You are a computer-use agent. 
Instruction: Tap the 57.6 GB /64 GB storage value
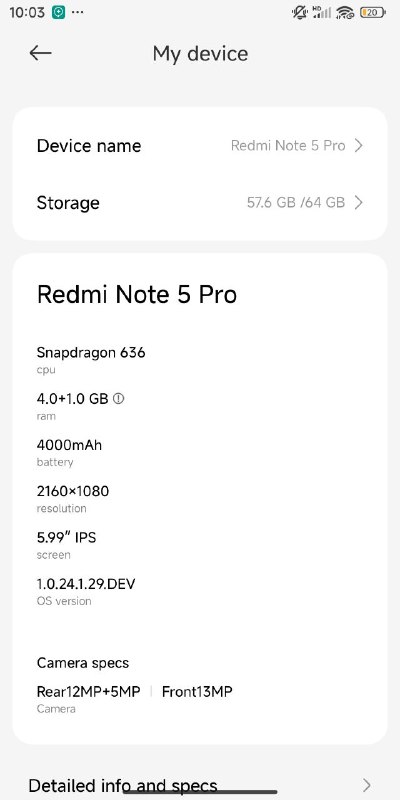pyautogui.click(x=296, y=203)
